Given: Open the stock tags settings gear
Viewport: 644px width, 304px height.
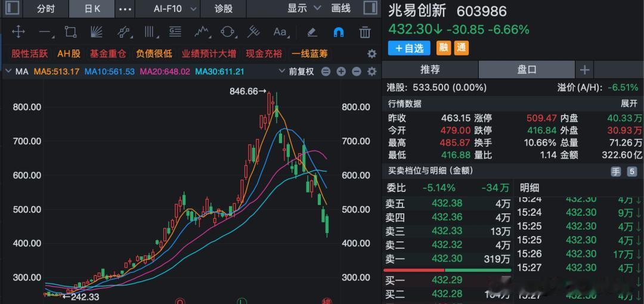Looking at the screenshot, I should click(x=371, y=54).
